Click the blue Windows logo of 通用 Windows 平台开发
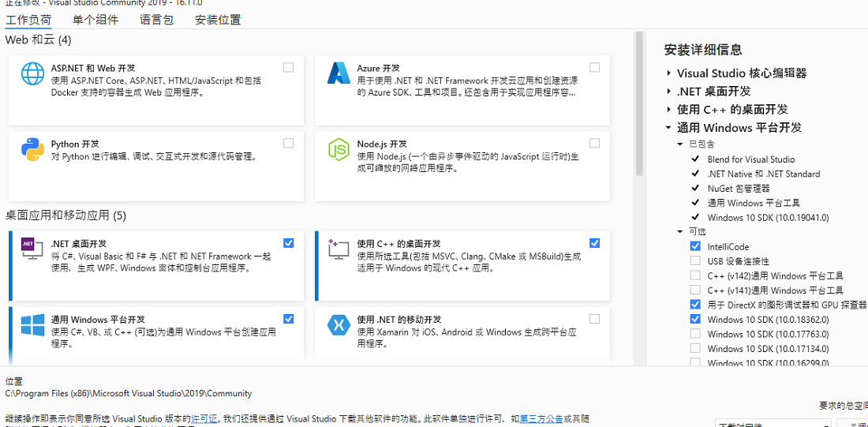868x427 pixels. (32, 324)
